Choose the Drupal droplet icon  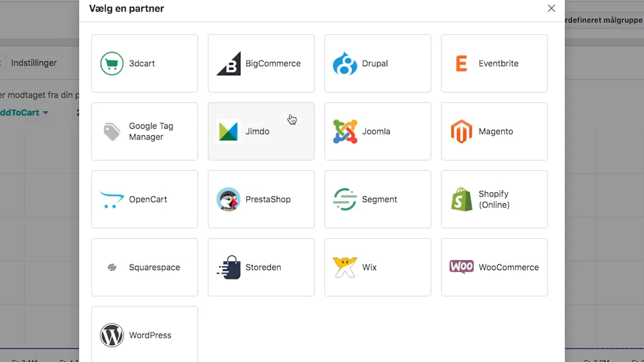click(345, 63)
